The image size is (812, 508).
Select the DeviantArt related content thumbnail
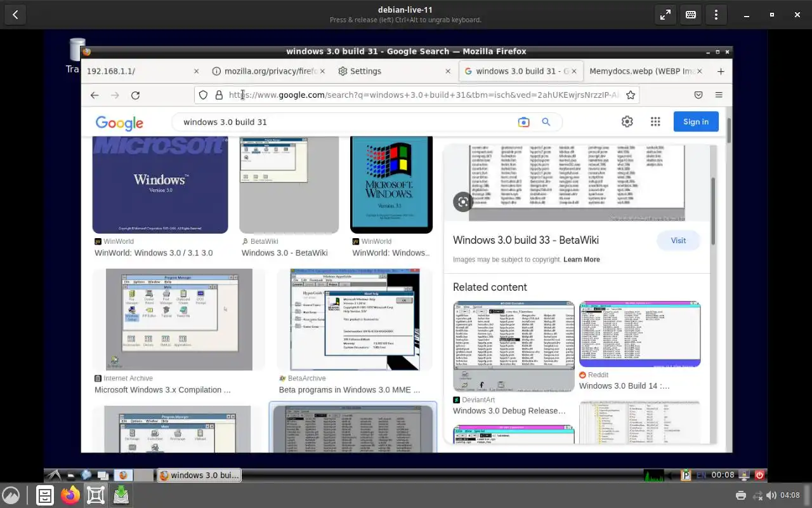514,347
